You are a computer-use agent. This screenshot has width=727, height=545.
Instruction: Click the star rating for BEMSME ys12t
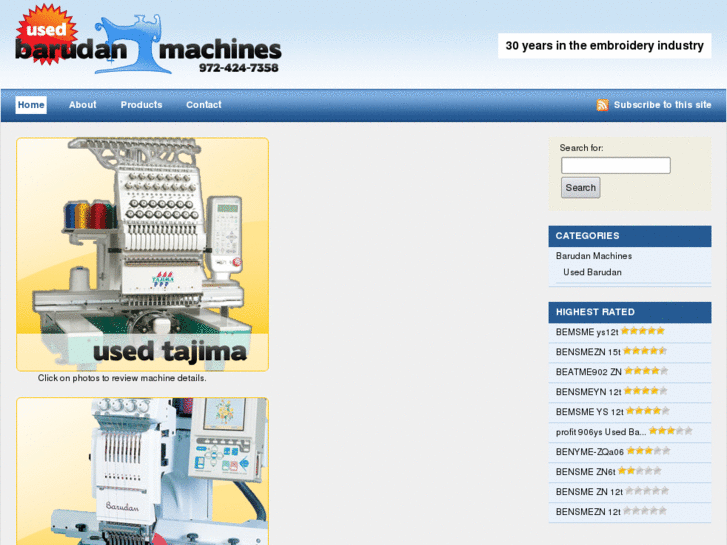pos(643,331)
